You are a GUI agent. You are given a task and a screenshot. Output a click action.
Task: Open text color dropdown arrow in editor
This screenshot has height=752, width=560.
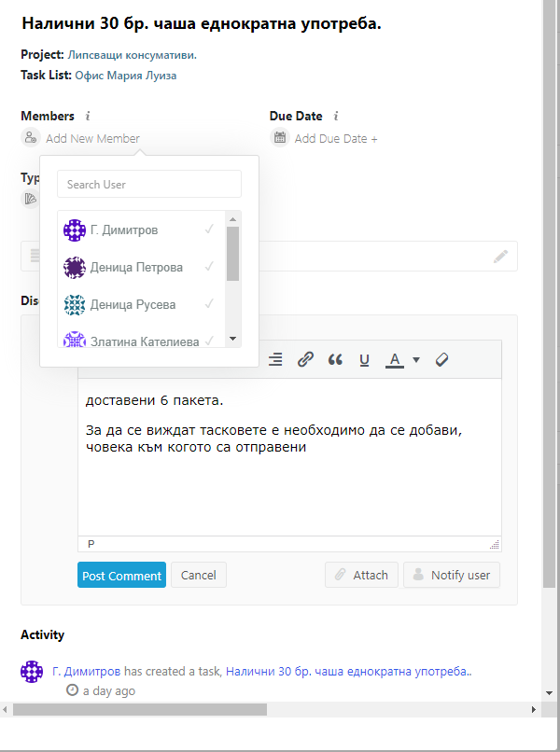click(x=416, y=359)
